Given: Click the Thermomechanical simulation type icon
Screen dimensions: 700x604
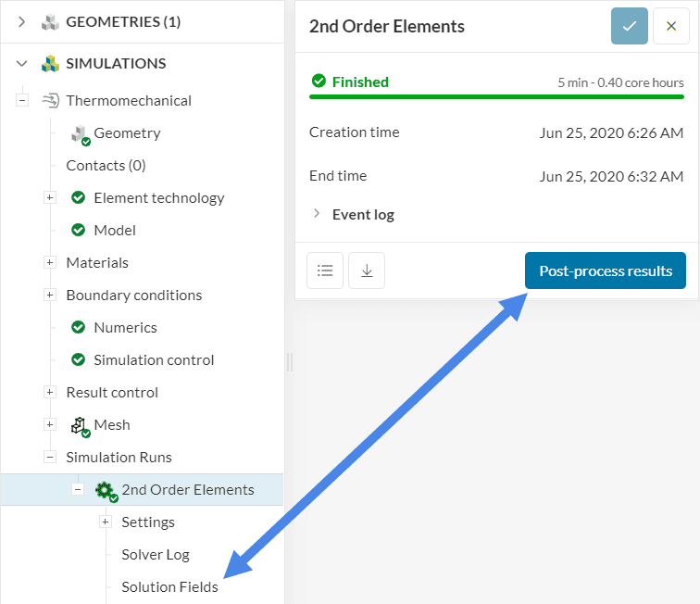Looking at the screenshot, I should pyautogui.click(x=50, y=100).
